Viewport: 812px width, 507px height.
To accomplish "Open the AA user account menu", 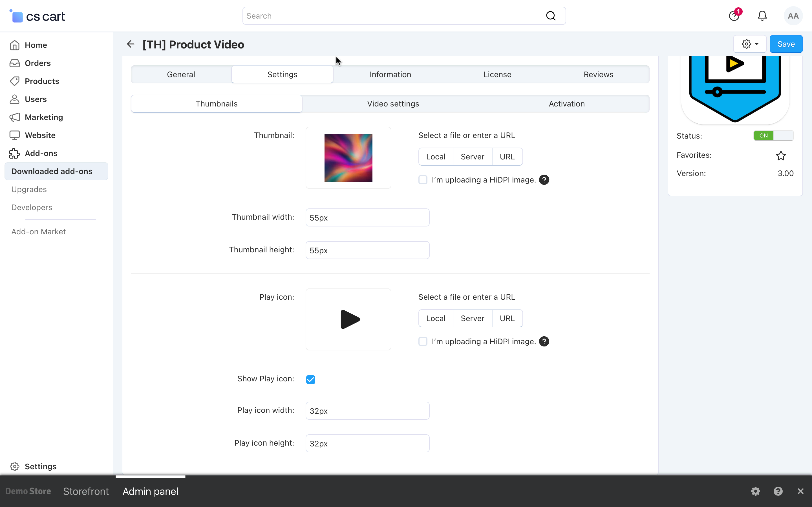I will click(x=793, y=16).
